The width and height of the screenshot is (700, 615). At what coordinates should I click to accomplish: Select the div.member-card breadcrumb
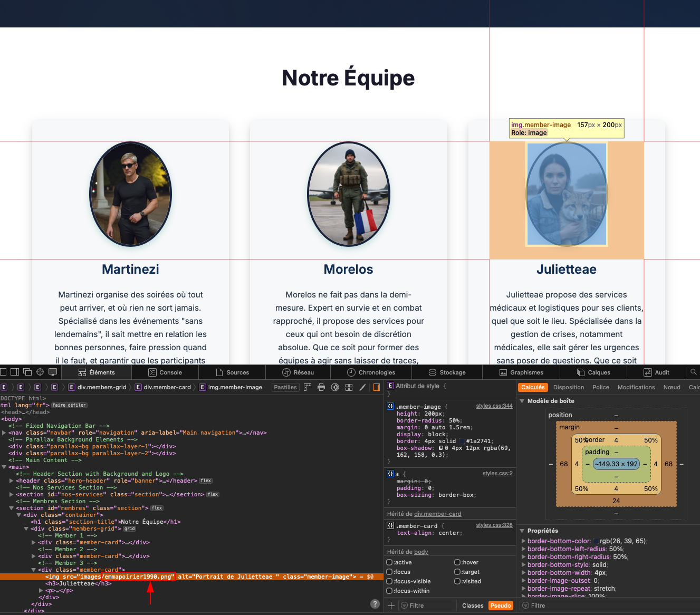tap(163, 387)
